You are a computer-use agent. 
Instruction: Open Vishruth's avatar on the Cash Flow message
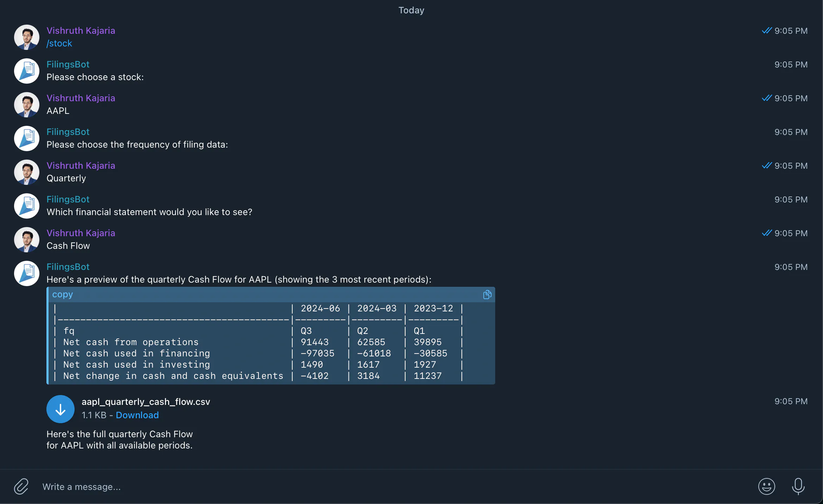tap(27, 240)
